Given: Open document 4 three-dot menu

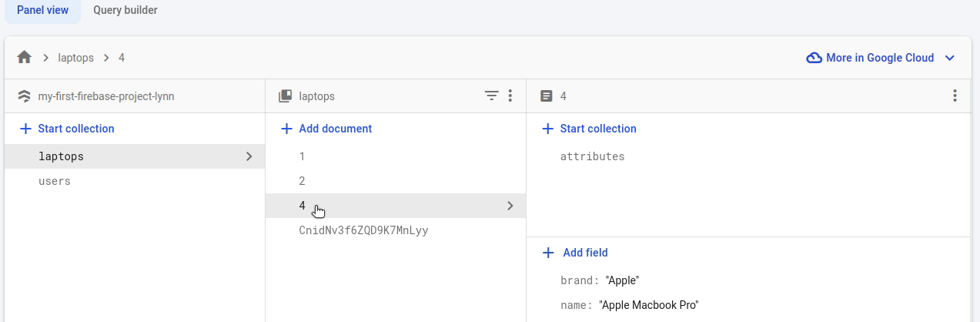Looking at the screenshot, I should (x=955, y=96).
